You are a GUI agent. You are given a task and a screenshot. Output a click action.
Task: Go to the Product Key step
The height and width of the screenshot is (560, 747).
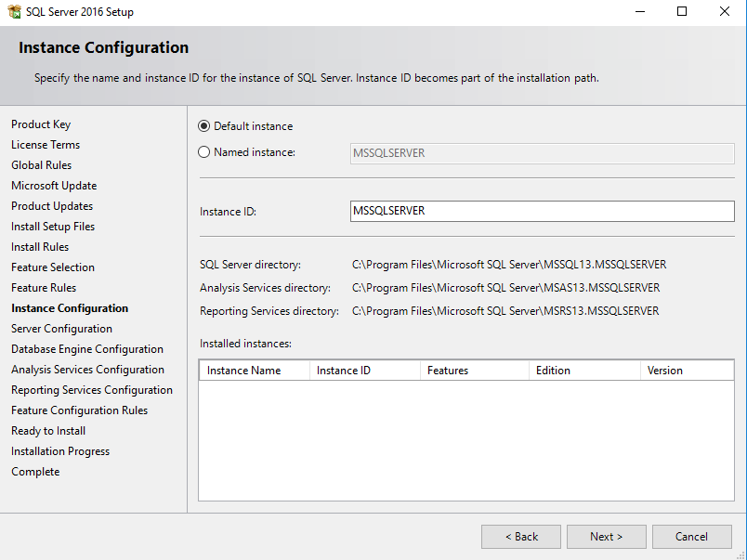coord(41,124)
